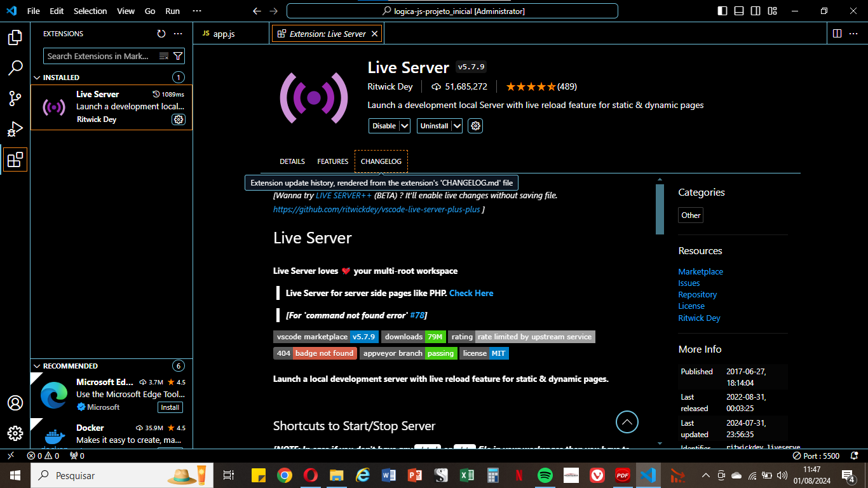The height and width of the screenshot is (488, 868).
Task: Filter extensions with the funnel icon
Action: pyautogui.click(x=178, y=56)
